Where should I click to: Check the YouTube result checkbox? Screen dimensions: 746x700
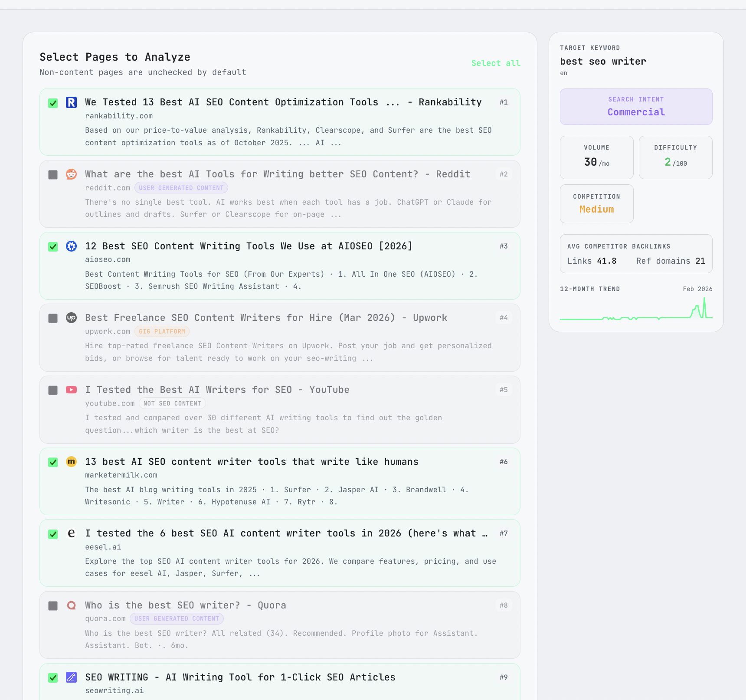53,390
